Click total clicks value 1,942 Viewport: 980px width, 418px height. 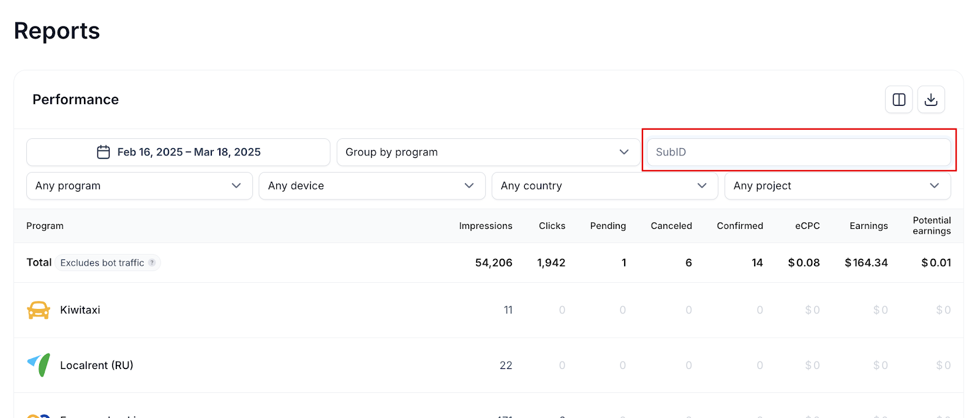pyautogui.click(x=551, y=263)
